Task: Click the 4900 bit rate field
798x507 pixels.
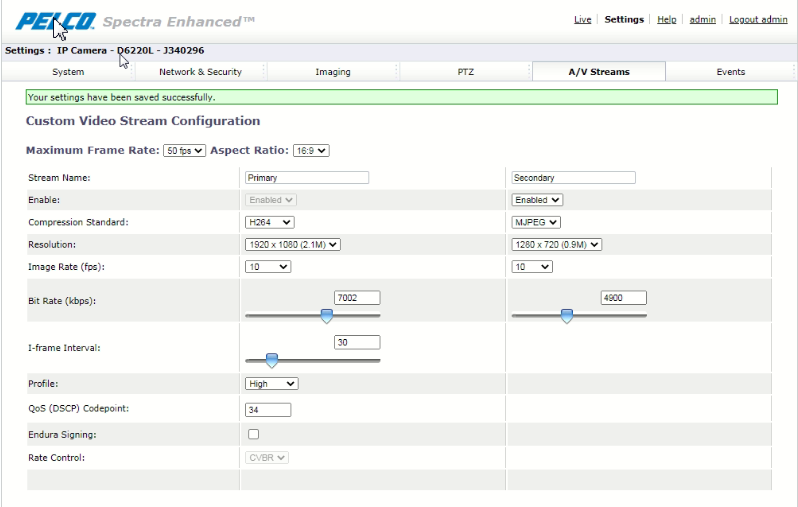Action: 623,298
